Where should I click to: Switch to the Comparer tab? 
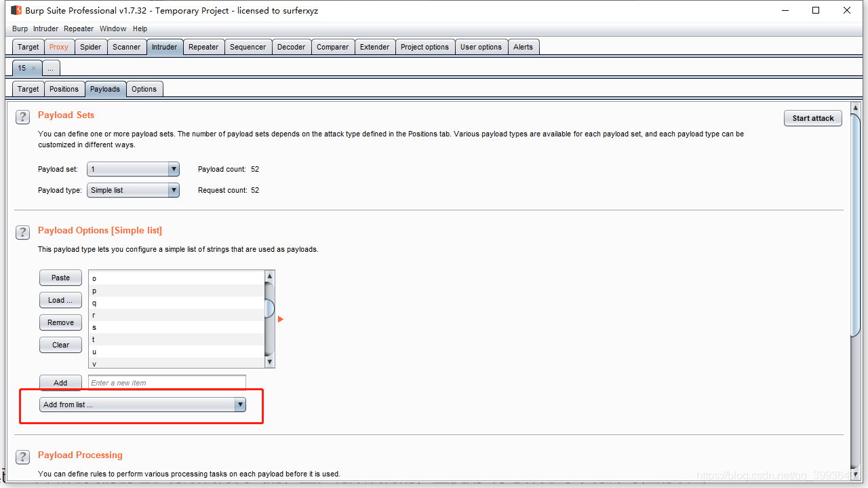pyautogui.click(x=333, y=47)
